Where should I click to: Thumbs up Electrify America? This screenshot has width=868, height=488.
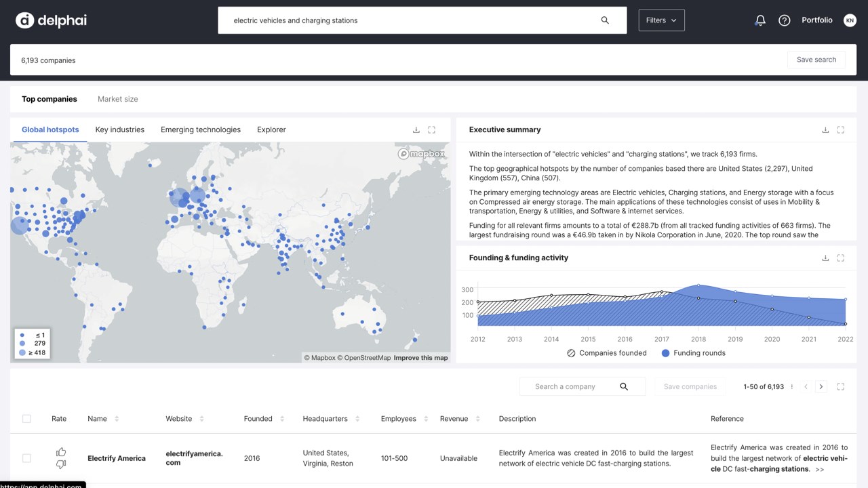(61, 452)
